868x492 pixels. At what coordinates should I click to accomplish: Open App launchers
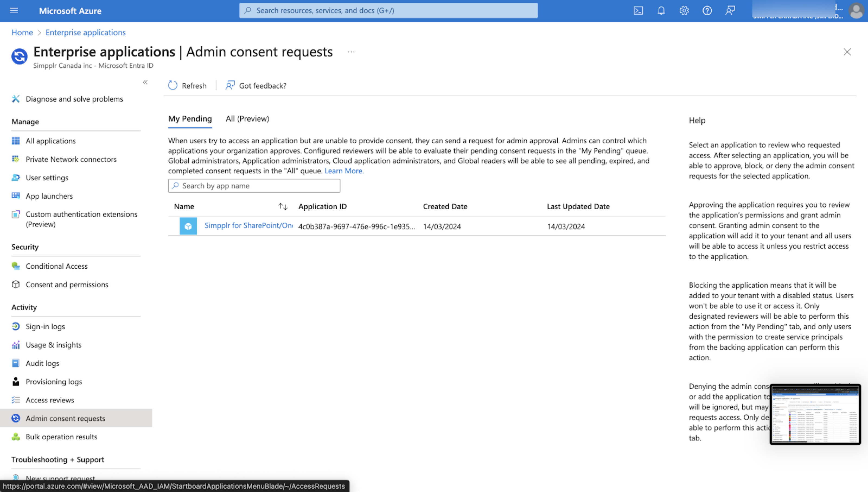coord(49,196)
